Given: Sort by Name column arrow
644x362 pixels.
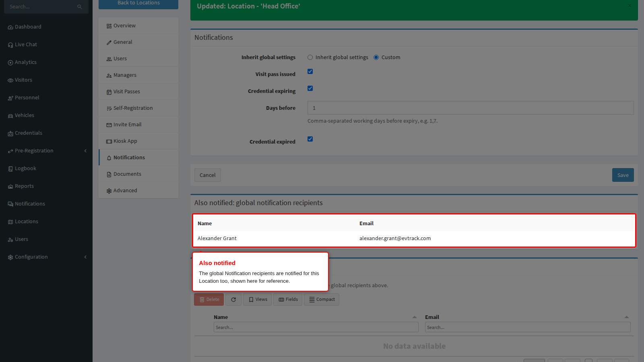Looking at the screenshot, I should [x=415, y=317].
